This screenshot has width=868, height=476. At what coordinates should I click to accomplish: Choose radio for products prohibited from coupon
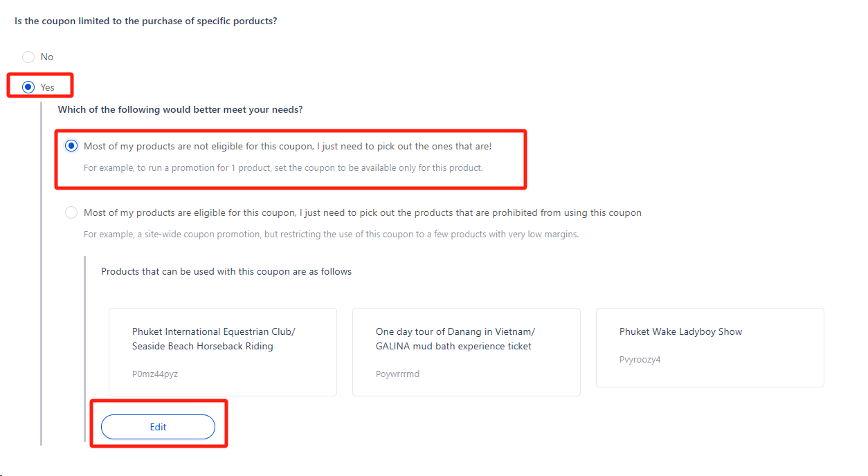click(71, 212)
